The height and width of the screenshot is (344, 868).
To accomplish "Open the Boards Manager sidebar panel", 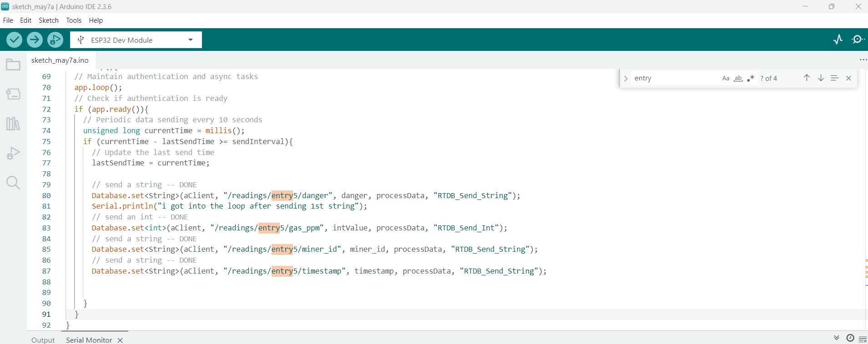I will [13, 94].
